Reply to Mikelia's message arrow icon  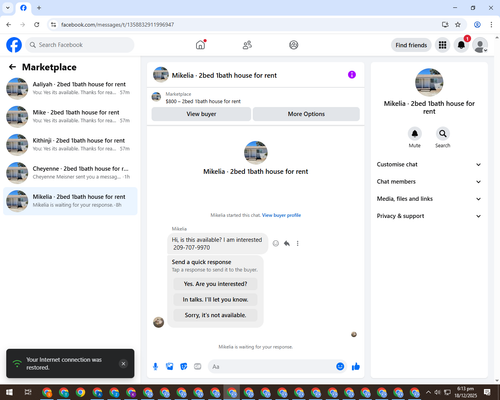[x=287, y=243]
